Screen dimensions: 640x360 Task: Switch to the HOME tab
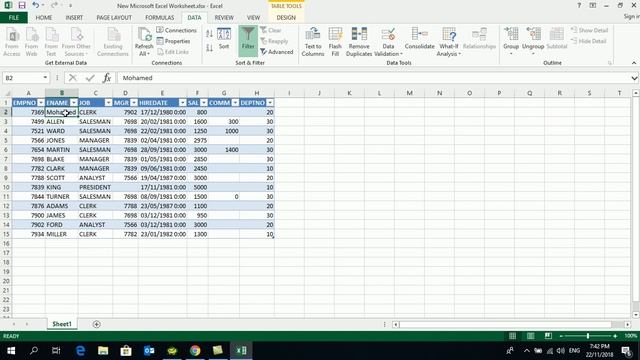[44, 18]
